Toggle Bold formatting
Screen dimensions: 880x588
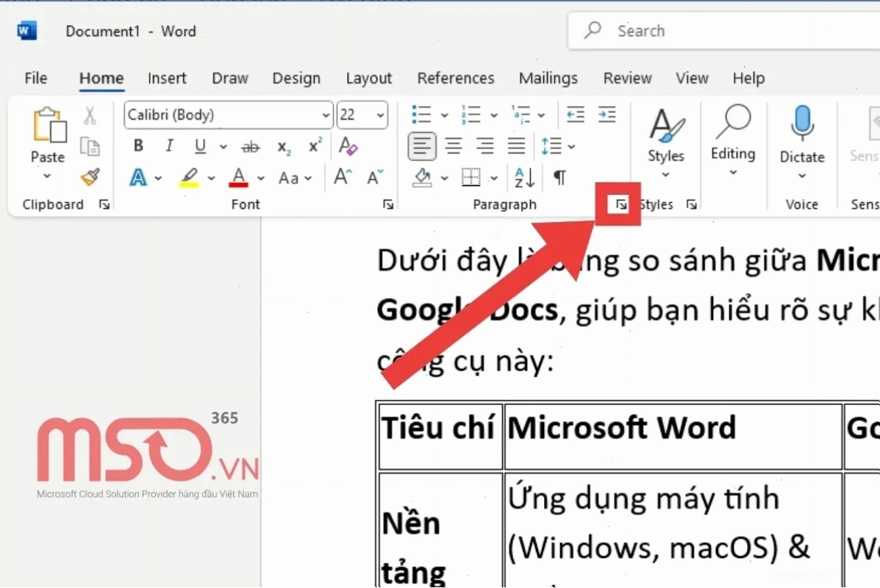tap(138, 146)
